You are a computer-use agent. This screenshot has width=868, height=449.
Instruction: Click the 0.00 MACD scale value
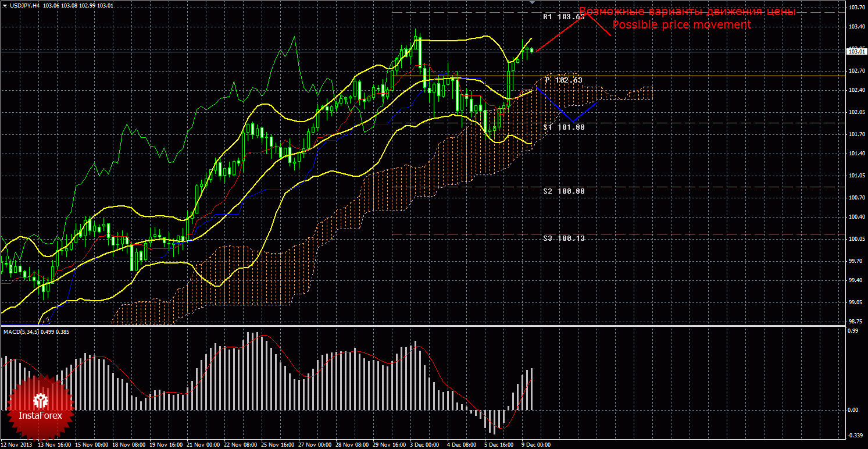click(x=853, y=410)
